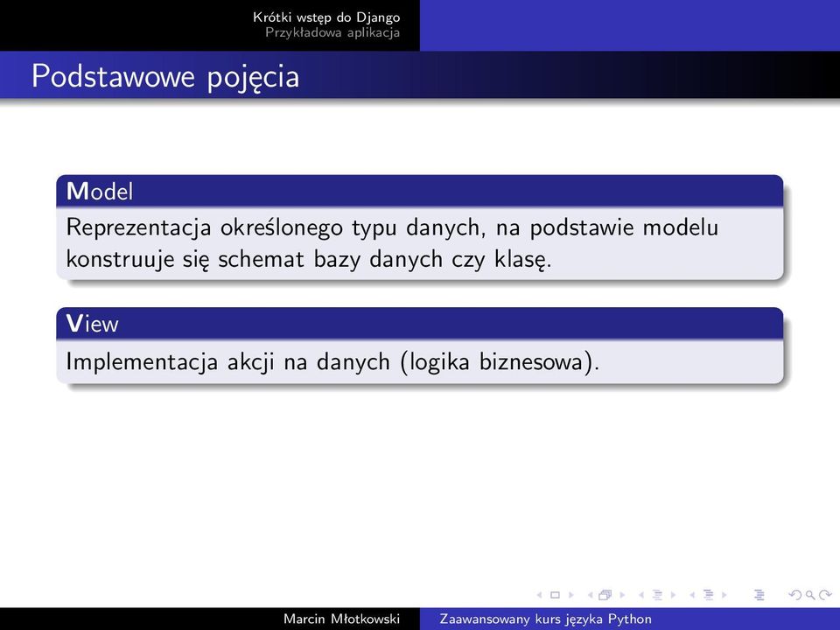
Task: Click the 'Model' block heading
Action: 100,192
